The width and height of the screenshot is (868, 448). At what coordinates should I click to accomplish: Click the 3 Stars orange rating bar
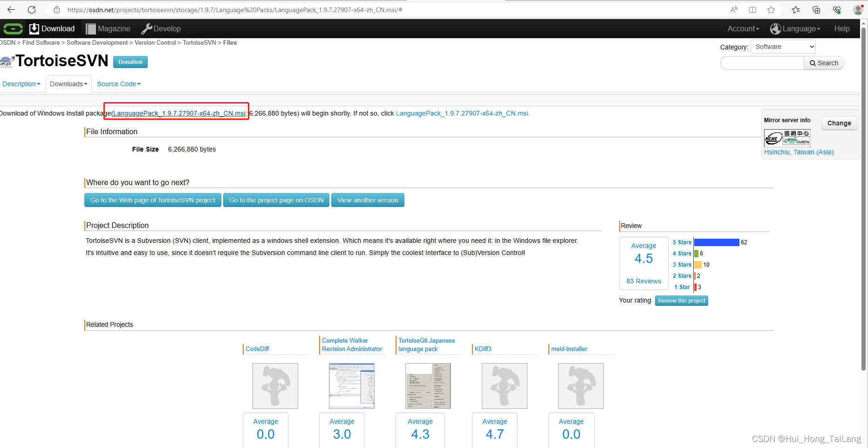(x=698, y=265)
